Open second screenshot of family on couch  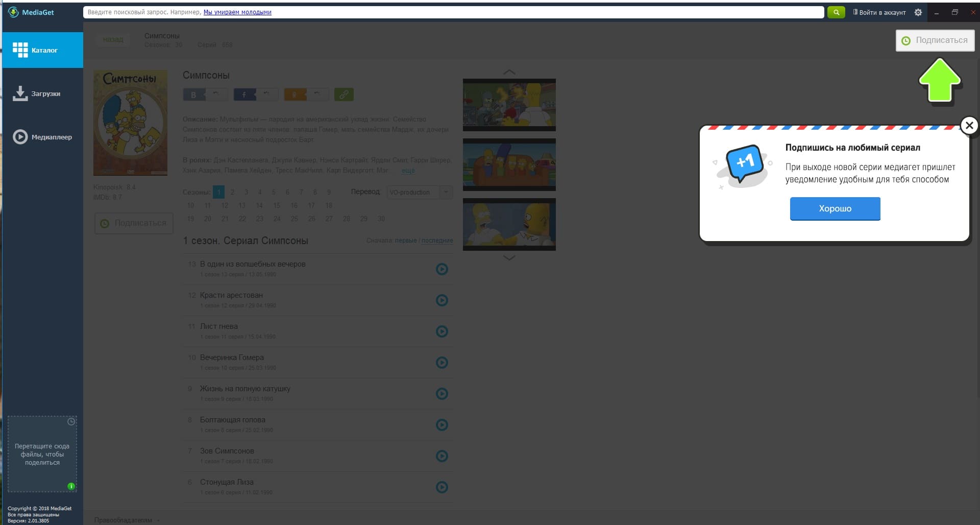tap(509, 164)
